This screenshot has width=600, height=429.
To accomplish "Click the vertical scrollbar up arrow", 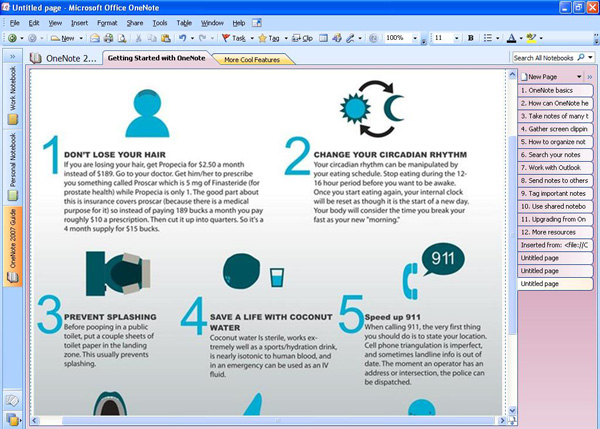I will point(512,75).
